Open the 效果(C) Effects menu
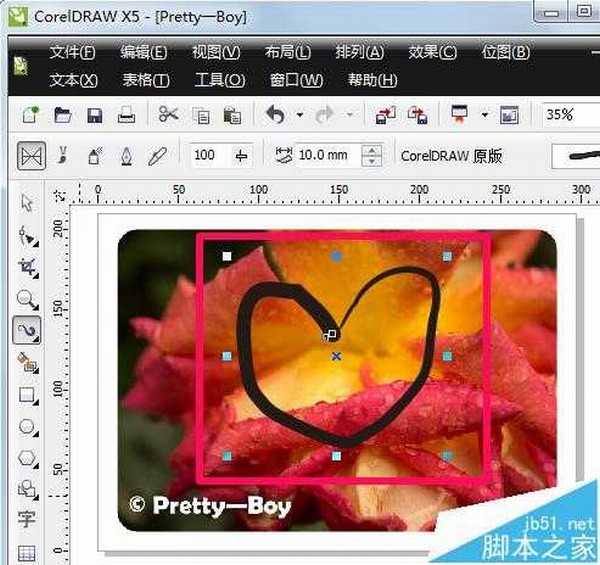This screenshot has height=565, width=600. (432, 52)
